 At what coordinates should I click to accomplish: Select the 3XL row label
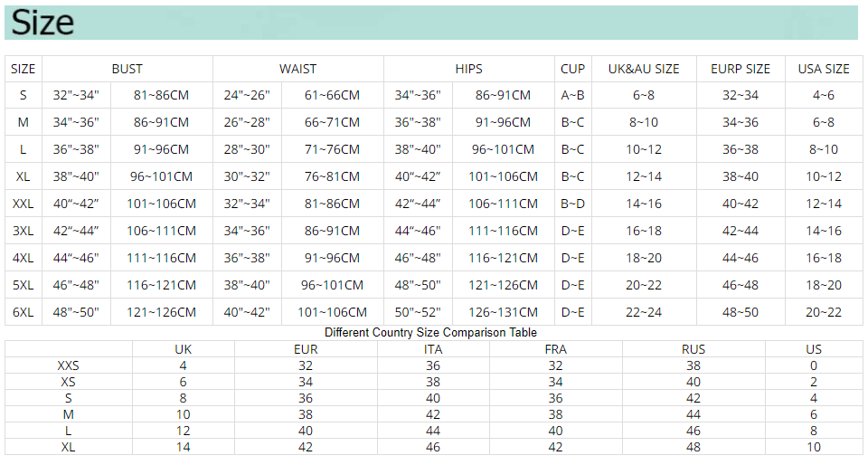pos(24,231)
